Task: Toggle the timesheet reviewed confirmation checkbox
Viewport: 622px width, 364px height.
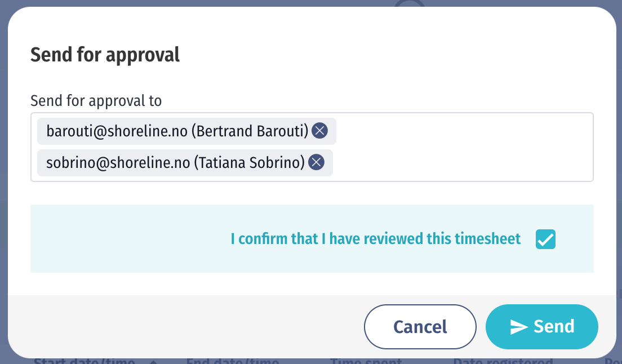Action: 545,239
